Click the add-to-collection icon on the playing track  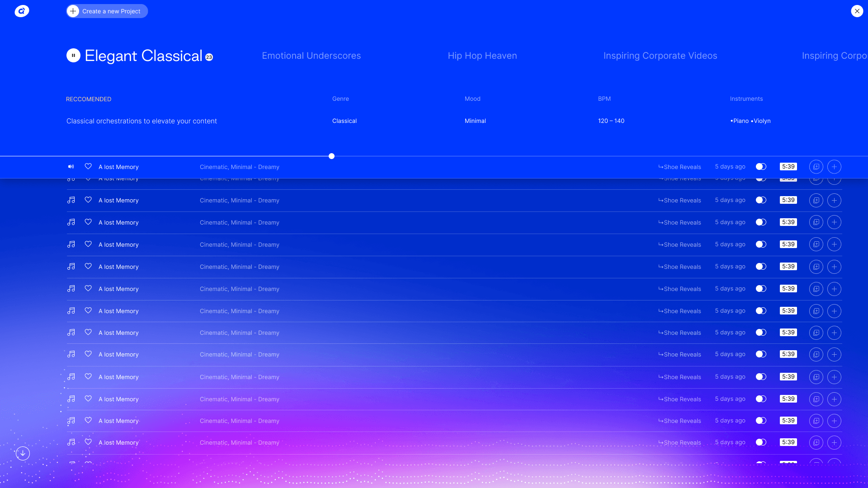click(816, 167)
